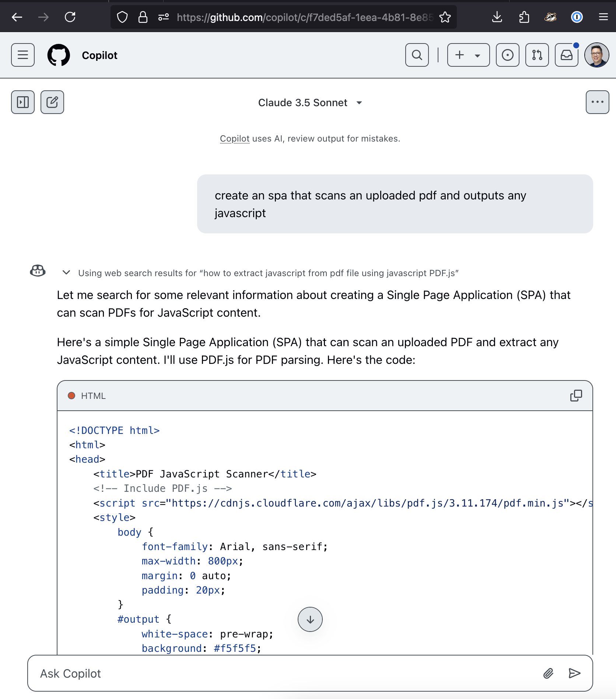The width and height of the screenshot is (616, 699).
Task: Toggle the conversation sidebar panel
Action: pos(23,102)
